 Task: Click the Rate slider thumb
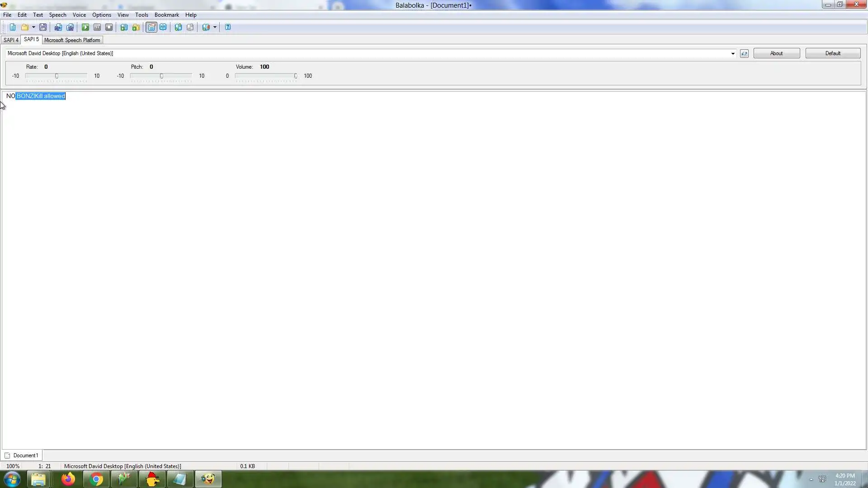point(57,76)
